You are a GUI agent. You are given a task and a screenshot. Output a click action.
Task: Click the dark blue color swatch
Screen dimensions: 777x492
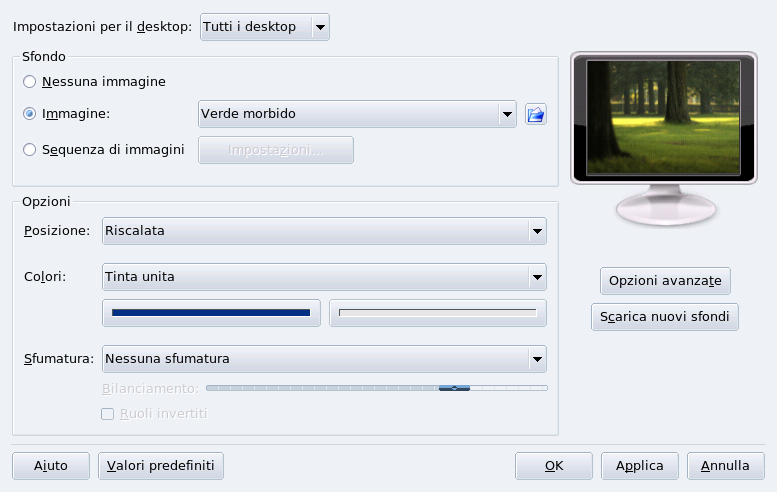pyautogui.click(x=211, y=313)
